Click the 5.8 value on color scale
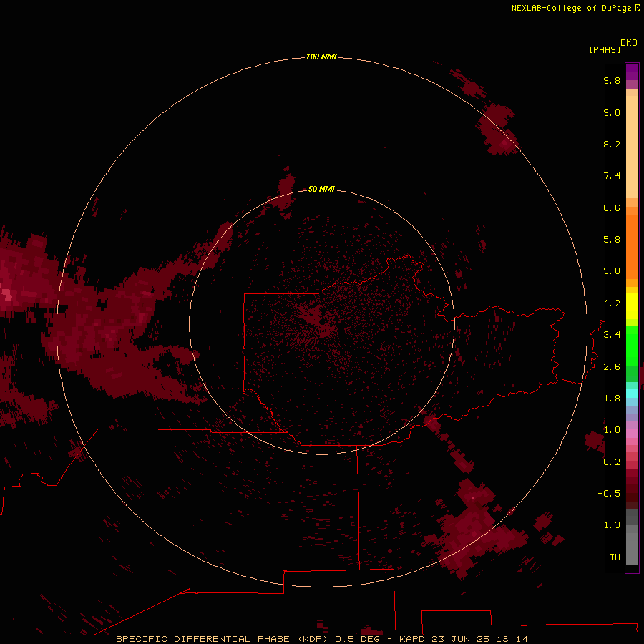This screenshot has width=644, height=644. coord(612,240)
